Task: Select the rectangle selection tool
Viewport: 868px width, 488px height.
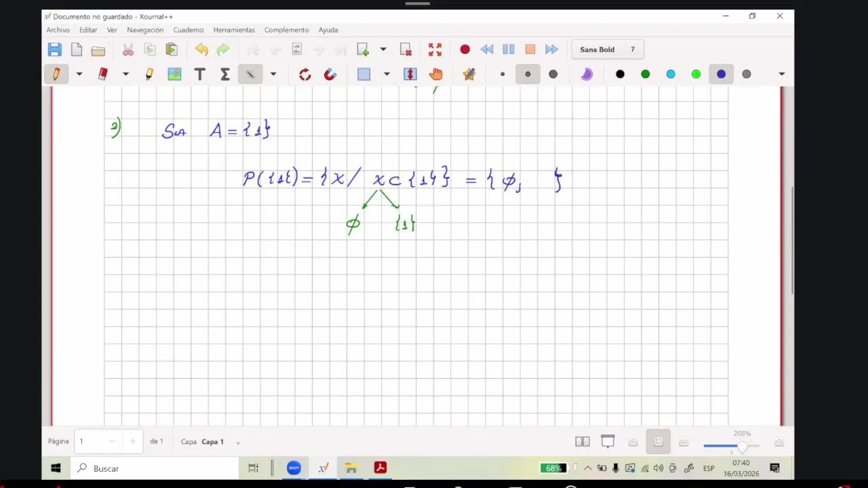Action: 364,74
